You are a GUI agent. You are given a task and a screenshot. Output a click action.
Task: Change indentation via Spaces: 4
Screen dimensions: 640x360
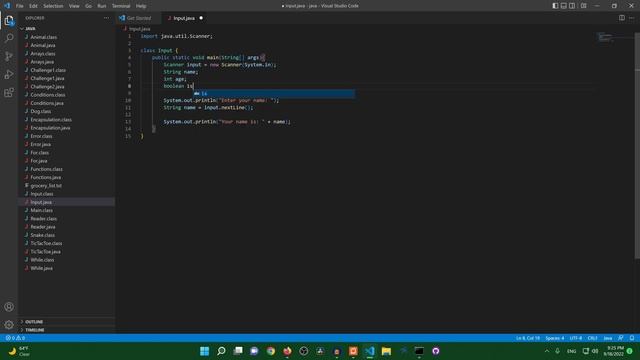[x=555, y=338]
